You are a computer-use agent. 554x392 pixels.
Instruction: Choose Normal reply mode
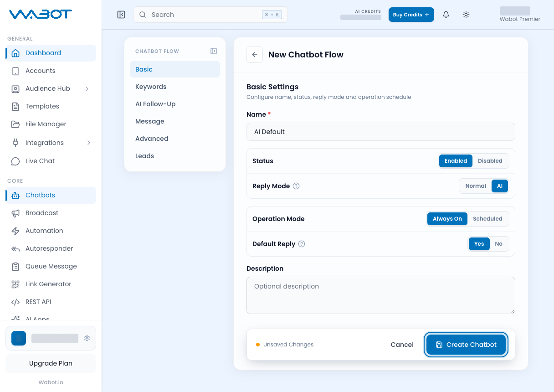[476, 186]
